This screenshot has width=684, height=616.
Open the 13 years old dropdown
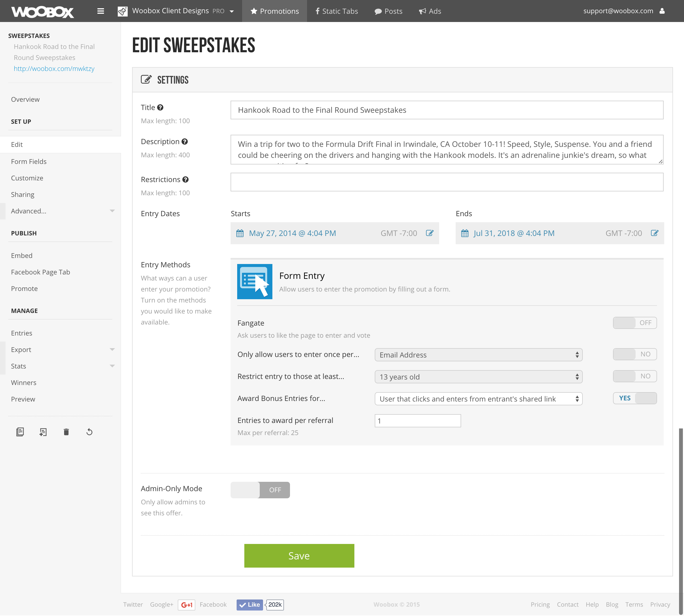point(478,377)
